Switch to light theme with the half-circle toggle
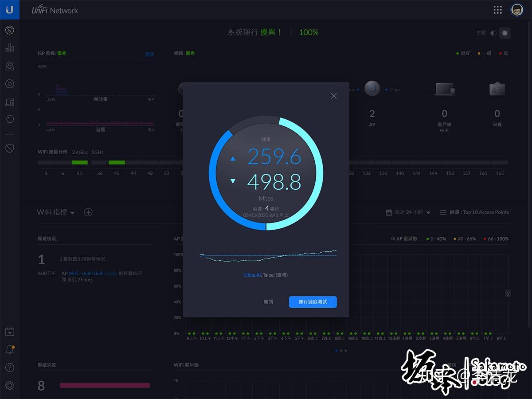The width and height of the screenshot is (532, 399). (x=493, y=33)
